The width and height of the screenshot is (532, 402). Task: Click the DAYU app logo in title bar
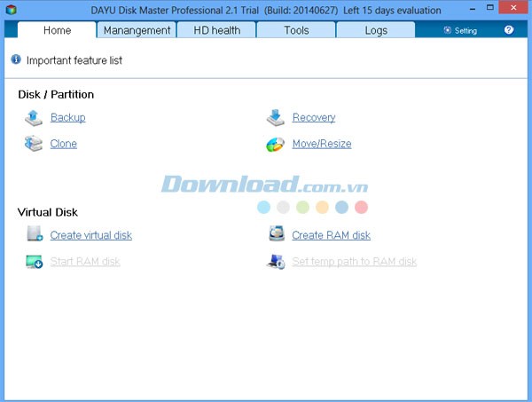[x=12, y=10]
